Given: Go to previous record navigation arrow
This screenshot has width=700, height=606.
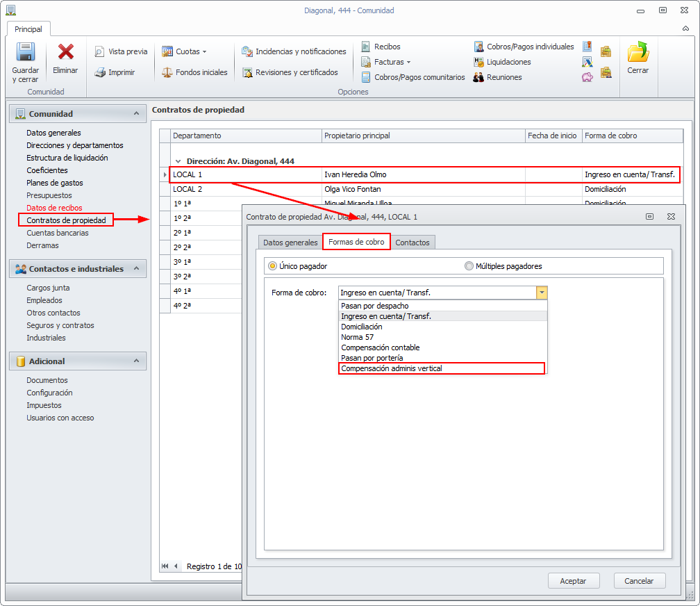Looking at the screenshot, I should click(x=176, y=566).
